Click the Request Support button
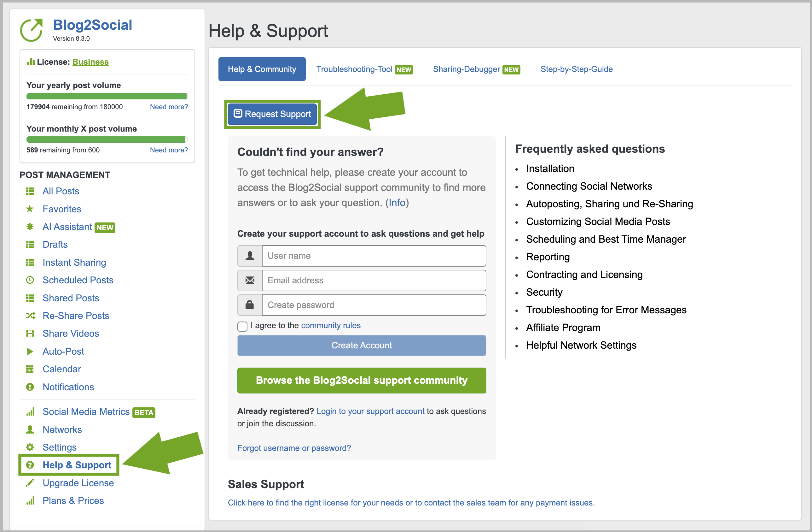 (x=272, y=114)
